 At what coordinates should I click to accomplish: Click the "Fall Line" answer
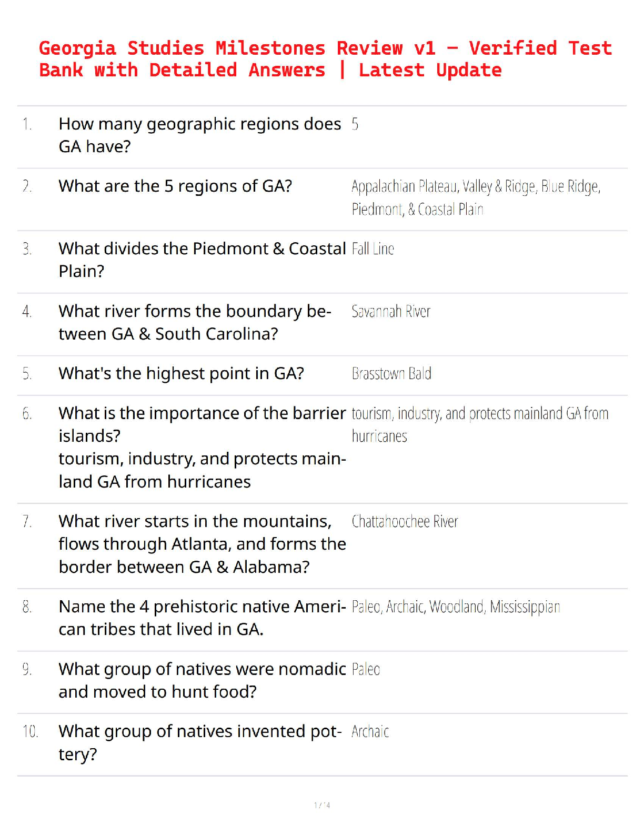pyautogui.click(x=373, y=249)
